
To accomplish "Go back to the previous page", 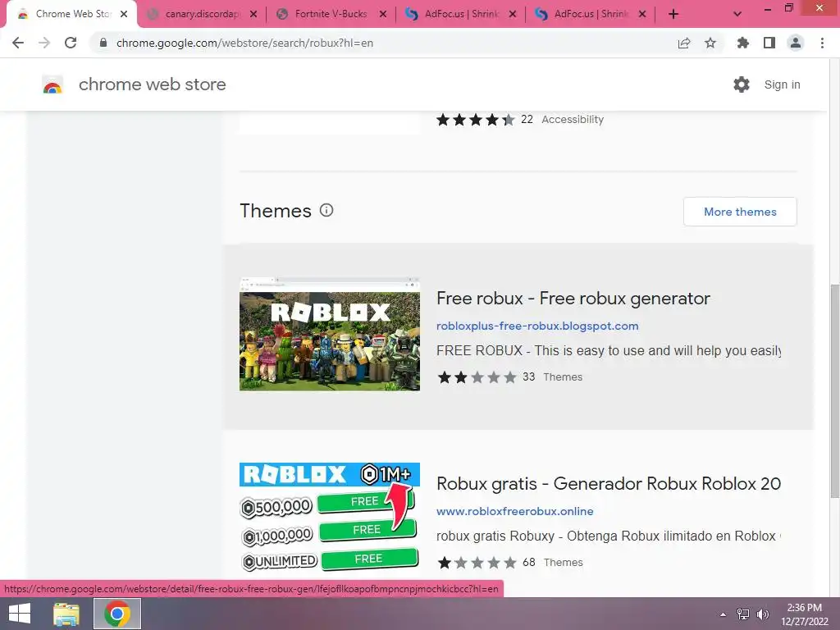I will point(18,43).
